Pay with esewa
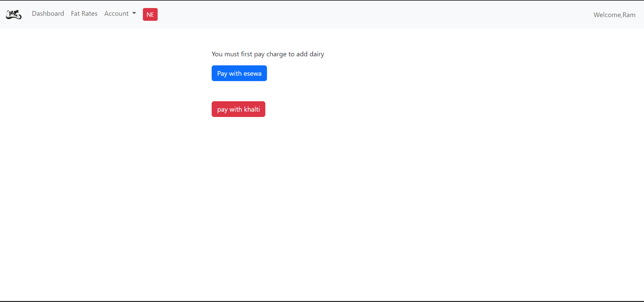 (x=239, y=73)
